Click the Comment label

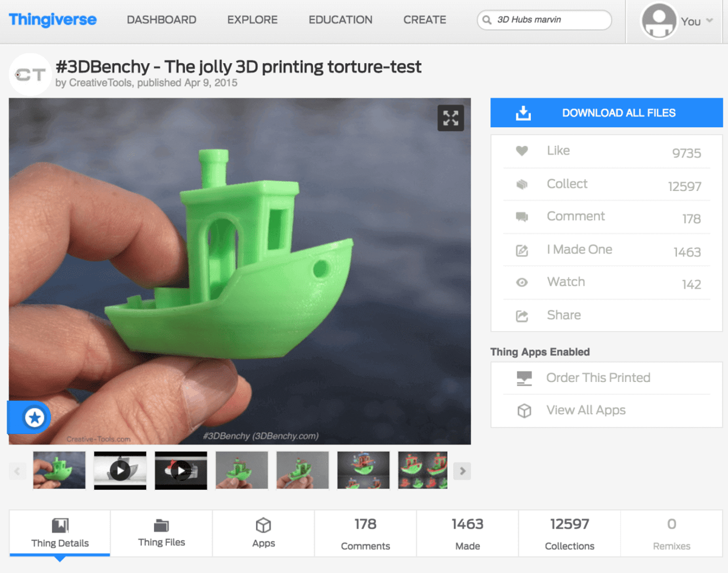576,216
